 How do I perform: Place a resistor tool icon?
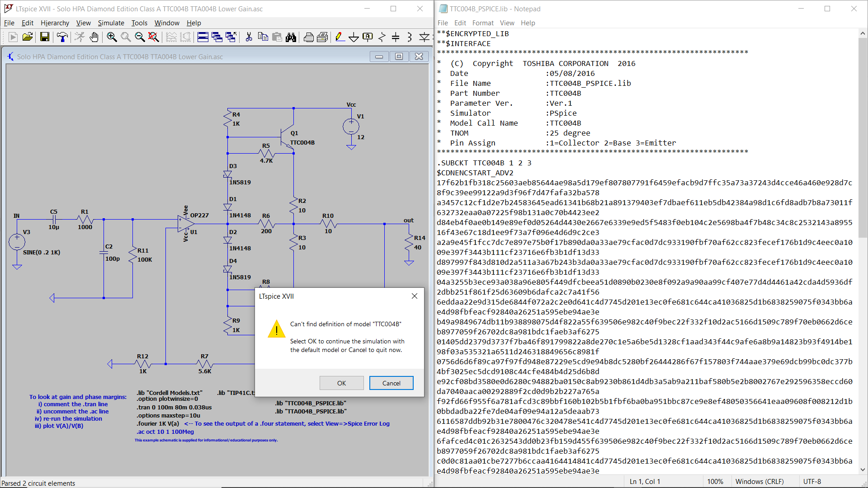pos(382,37)
